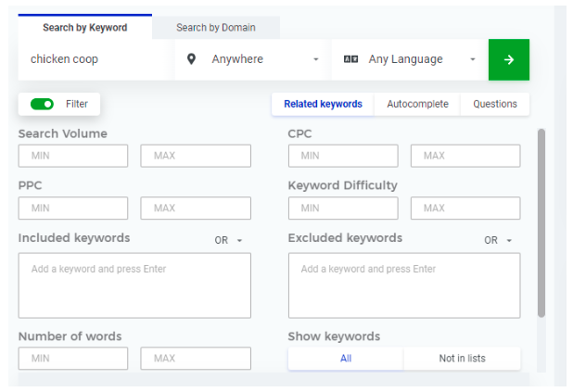Click the Search Volume MIN field
Screen dimensions: 573x392
[x=73, y=156]
